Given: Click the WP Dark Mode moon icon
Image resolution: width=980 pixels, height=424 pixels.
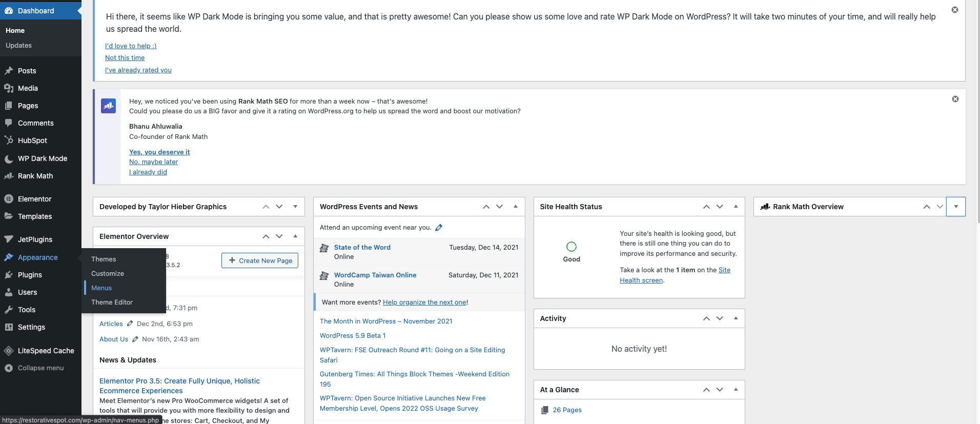Looking at the screenshot, I should (x=9, y=159).
